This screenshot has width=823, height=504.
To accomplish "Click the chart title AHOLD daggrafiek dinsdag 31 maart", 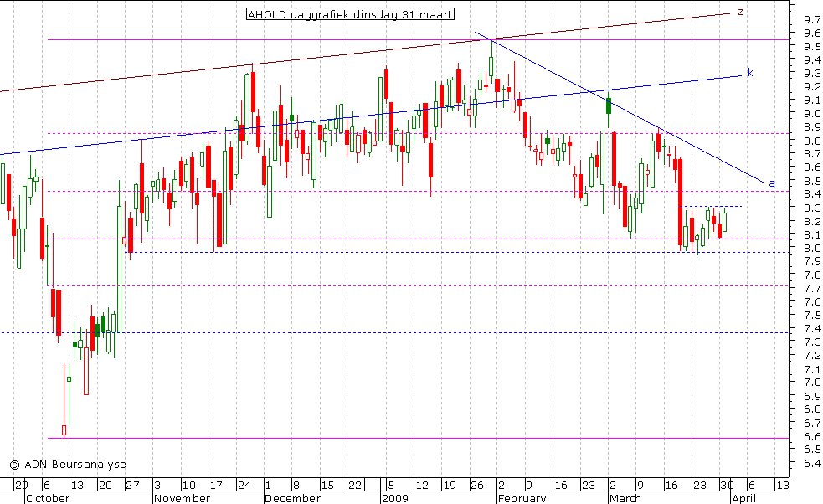I will [x=350, y=14].
